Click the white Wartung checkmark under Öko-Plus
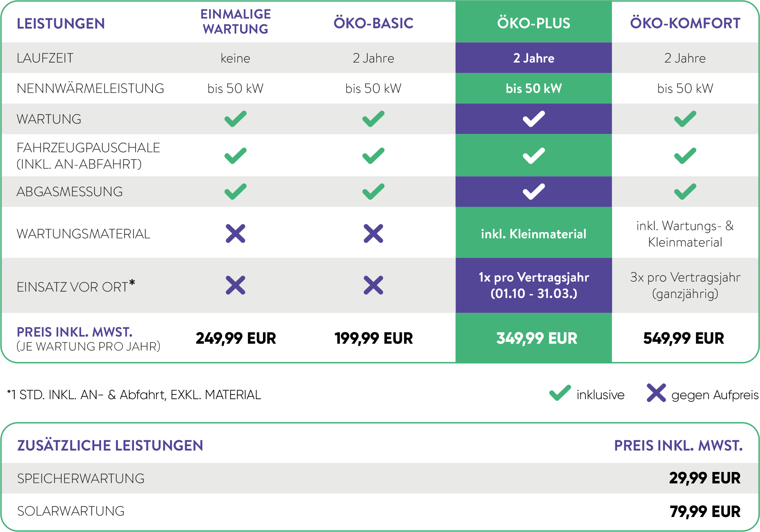This screenshot has height=532, width=760. click(534, 119)
